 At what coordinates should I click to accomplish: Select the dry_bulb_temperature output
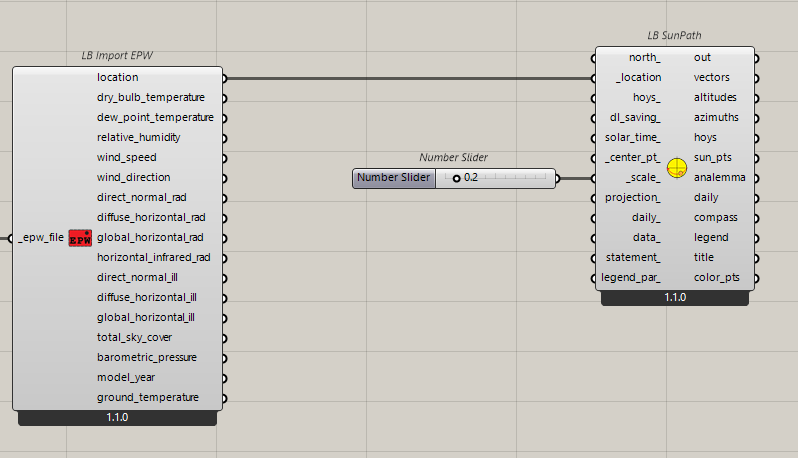(x=151, y=97)
